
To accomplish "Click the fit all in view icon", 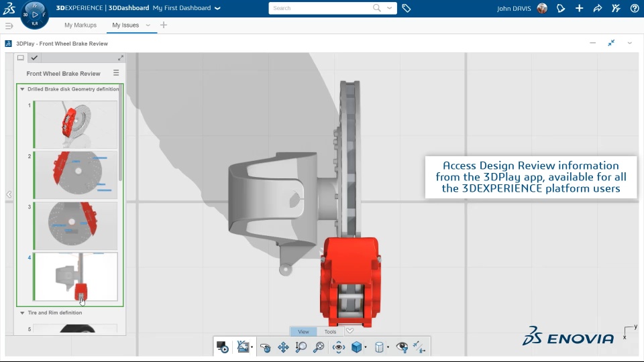I will coord(319,347).
